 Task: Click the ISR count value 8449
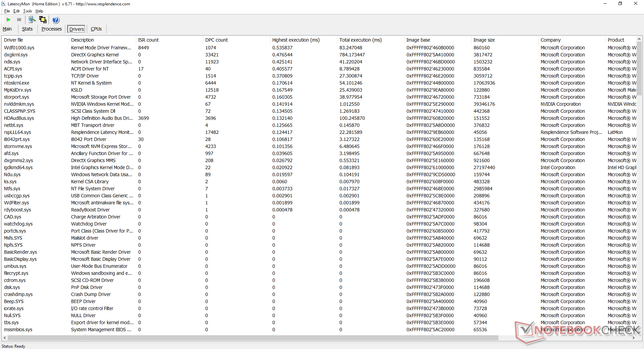[x=144, y=48]
